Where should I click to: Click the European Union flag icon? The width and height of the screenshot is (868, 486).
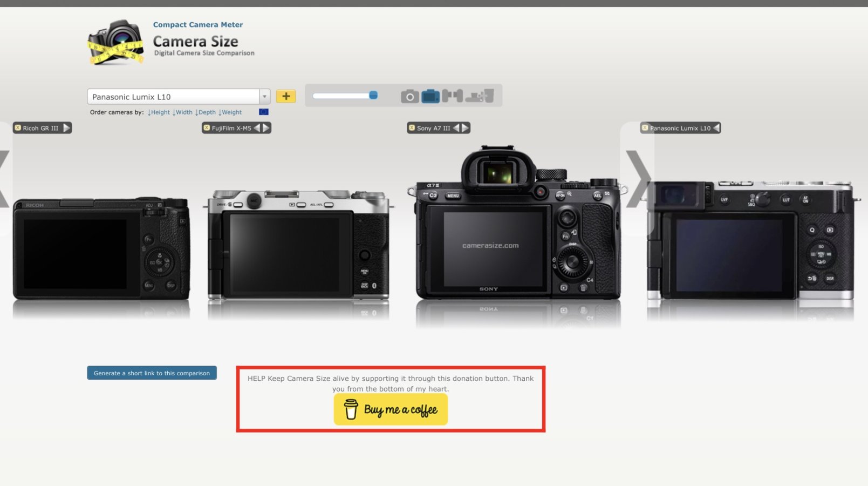[x=264, y=112]
